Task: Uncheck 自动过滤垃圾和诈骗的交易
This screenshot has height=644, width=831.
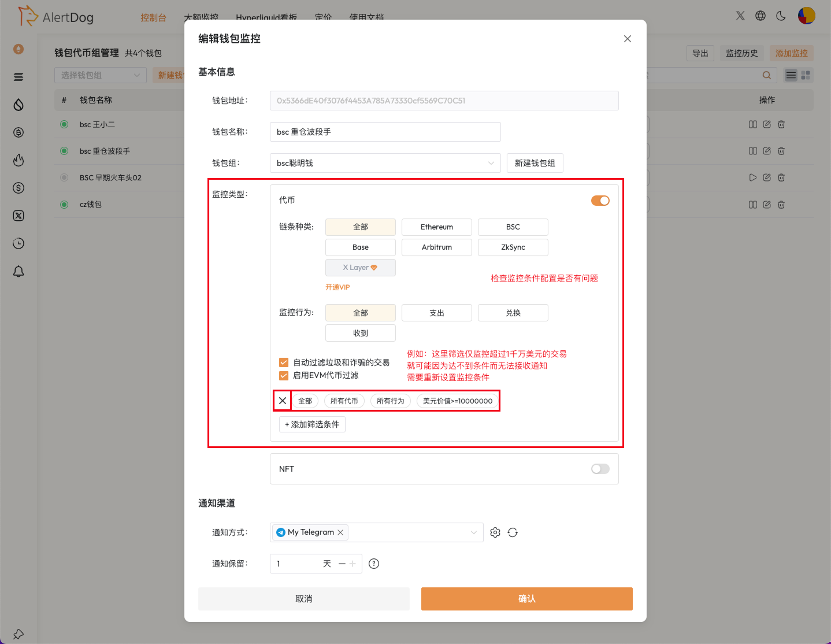Action: point(283,362)
